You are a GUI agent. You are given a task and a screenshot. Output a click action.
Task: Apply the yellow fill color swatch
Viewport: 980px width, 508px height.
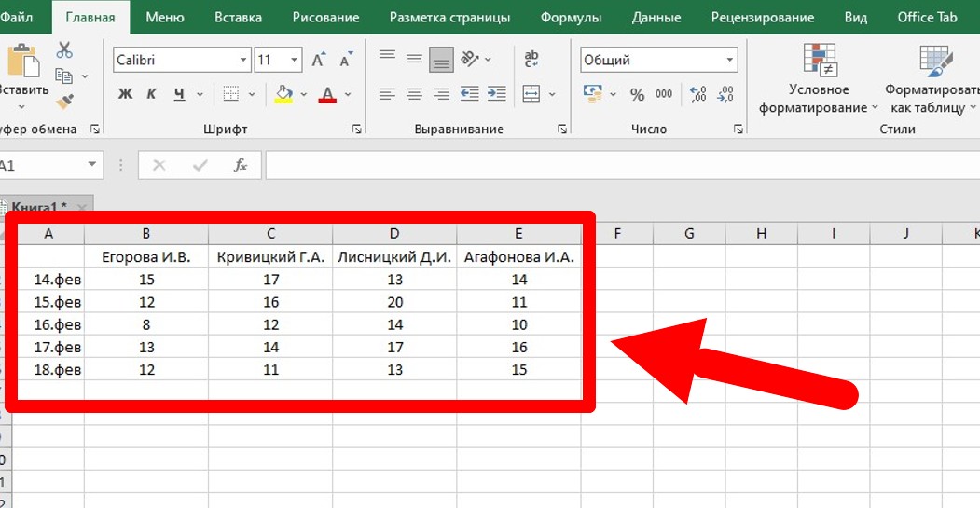click(284, 94)
